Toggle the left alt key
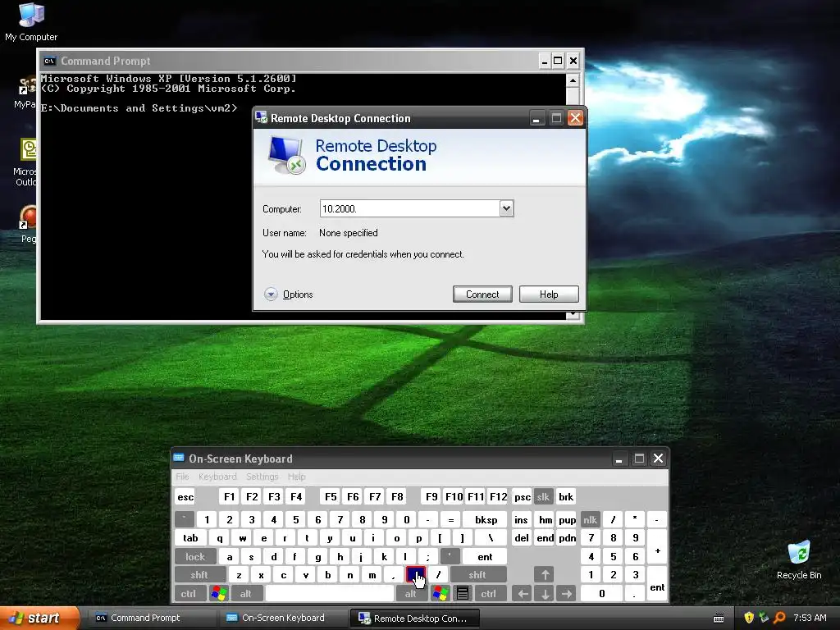Screen dimensions: 840x630 click(x=246, y=594)
